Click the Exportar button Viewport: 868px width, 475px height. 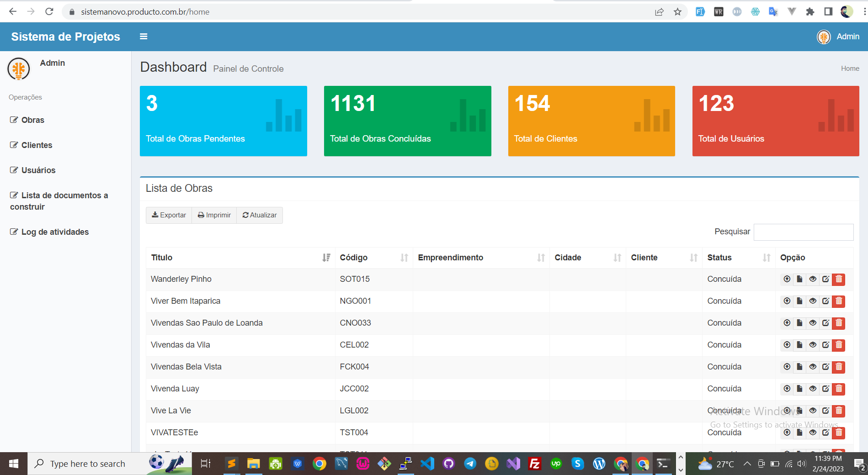pos(169,215)
